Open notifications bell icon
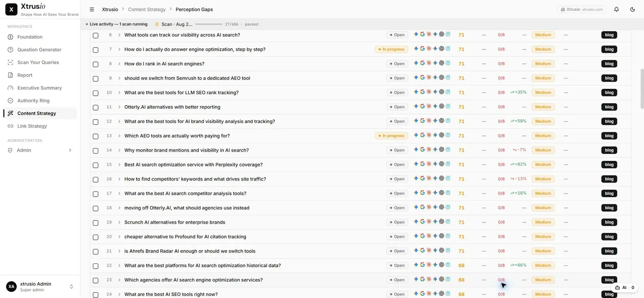 616,9
